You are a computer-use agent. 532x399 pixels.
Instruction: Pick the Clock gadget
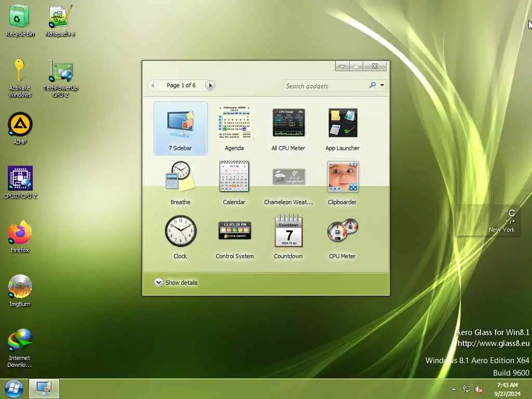coord(180,237)
